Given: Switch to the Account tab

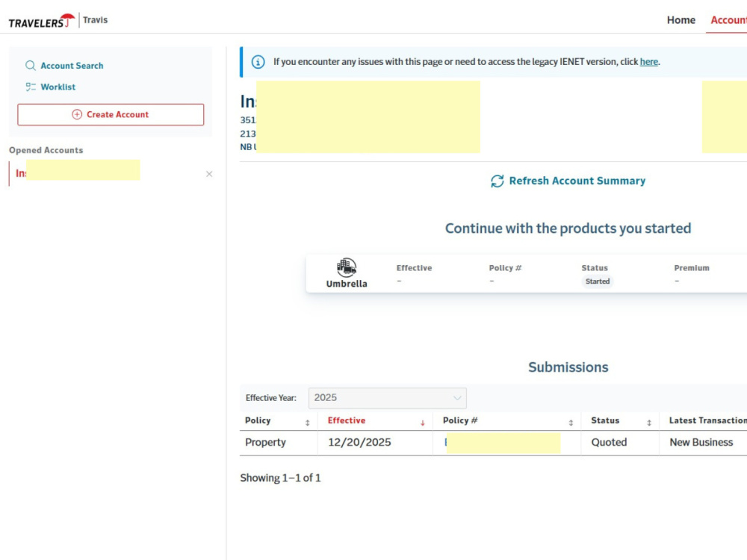Looking at the screenshot, I should point(728,20).
